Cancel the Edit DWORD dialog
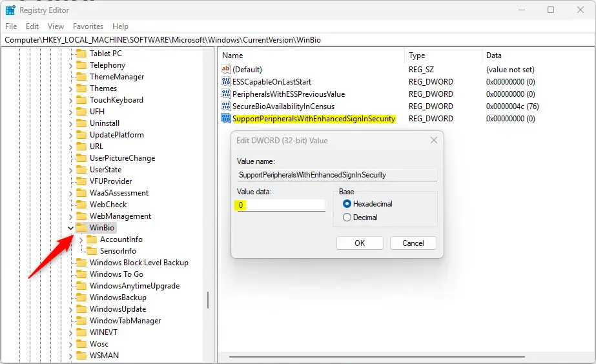596x364 pixels. point(413,243)
